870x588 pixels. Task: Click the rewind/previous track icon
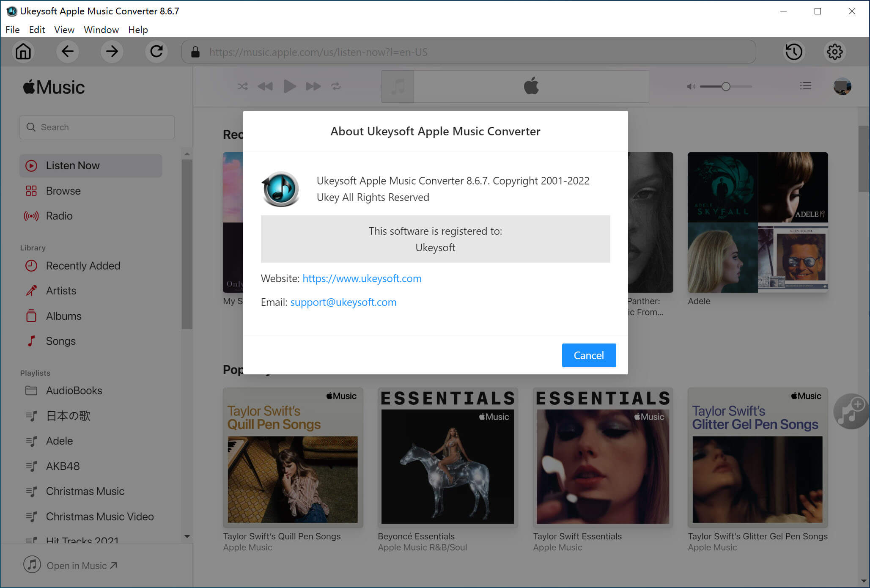265,86
